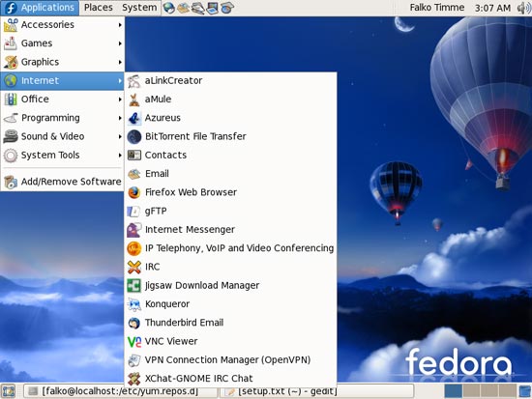Click the IRC icon
This screenshot has width=532, height=399.
[134, 268]
